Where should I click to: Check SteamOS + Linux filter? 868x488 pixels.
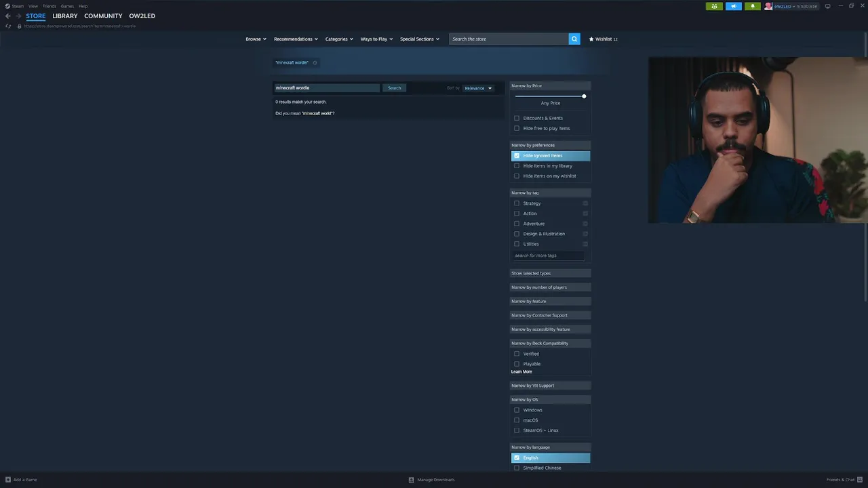tap(517, 430)
